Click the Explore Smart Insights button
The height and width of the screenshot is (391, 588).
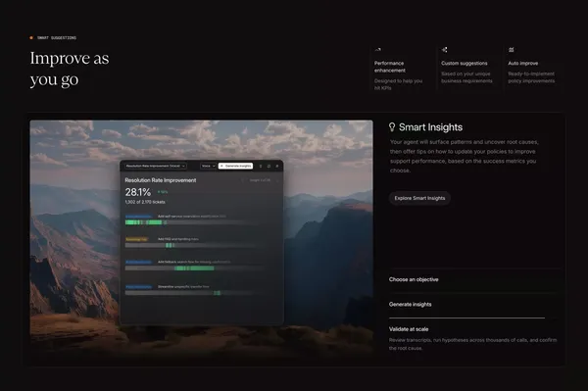pyautogui.click(x=419, y=198)
